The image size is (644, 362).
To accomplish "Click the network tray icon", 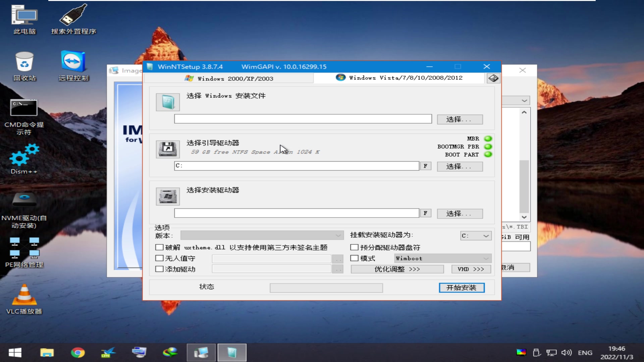I will (551, 353).
